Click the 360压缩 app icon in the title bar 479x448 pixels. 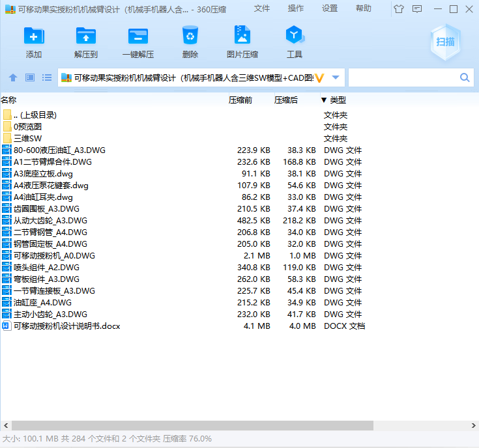coord(10,10)
